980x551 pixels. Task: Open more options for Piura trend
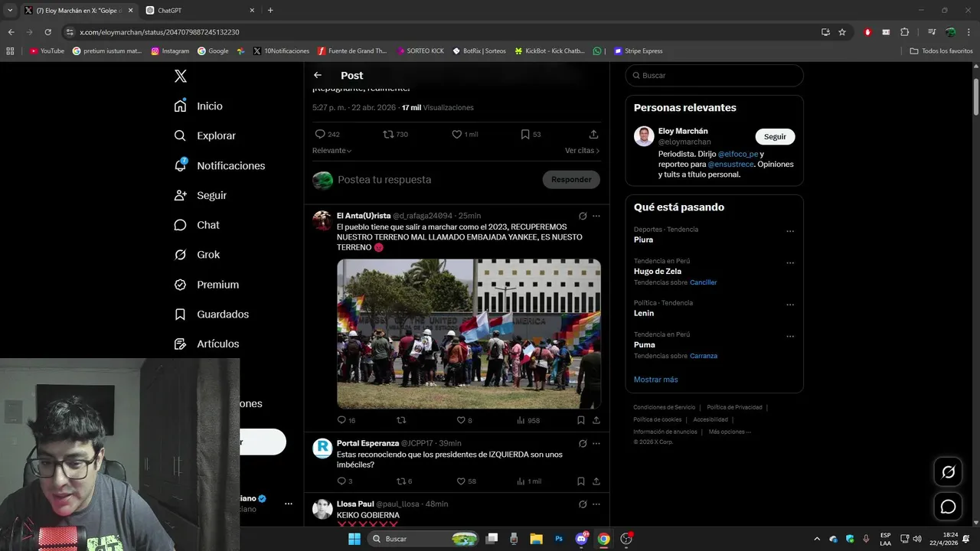click(790, 231)
